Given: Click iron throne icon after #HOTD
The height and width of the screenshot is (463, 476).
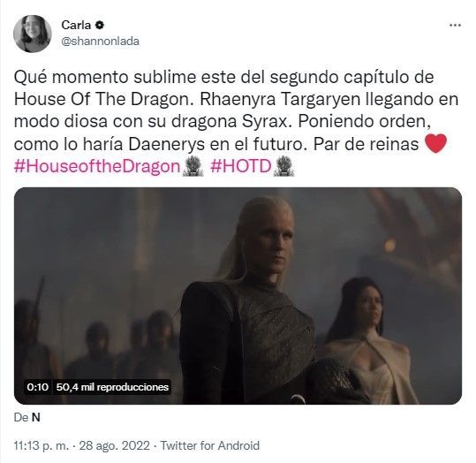Looking at the screenshot, I should tap(283, 166).
